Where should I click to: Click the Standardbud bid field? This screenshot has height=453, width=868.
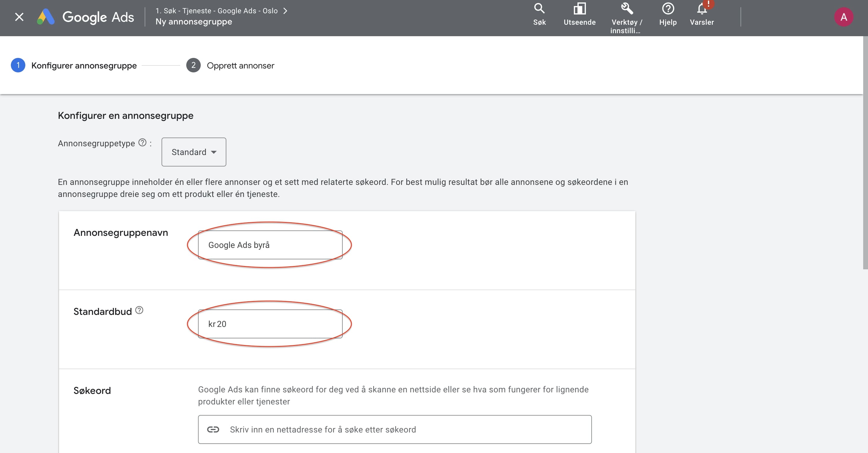270,324
